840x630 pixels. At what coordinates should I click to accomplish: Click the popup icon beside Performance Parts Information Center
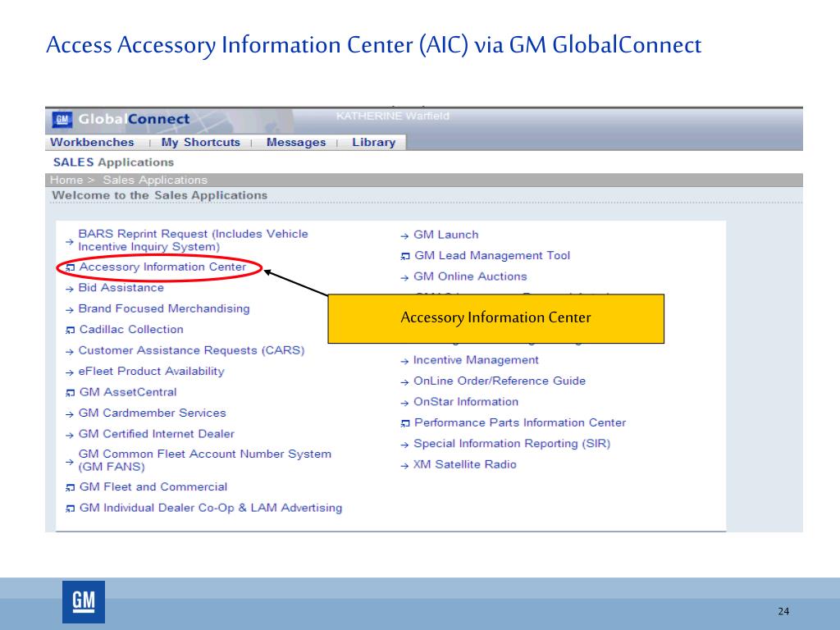pyautogui.click(x=405, y=424)
